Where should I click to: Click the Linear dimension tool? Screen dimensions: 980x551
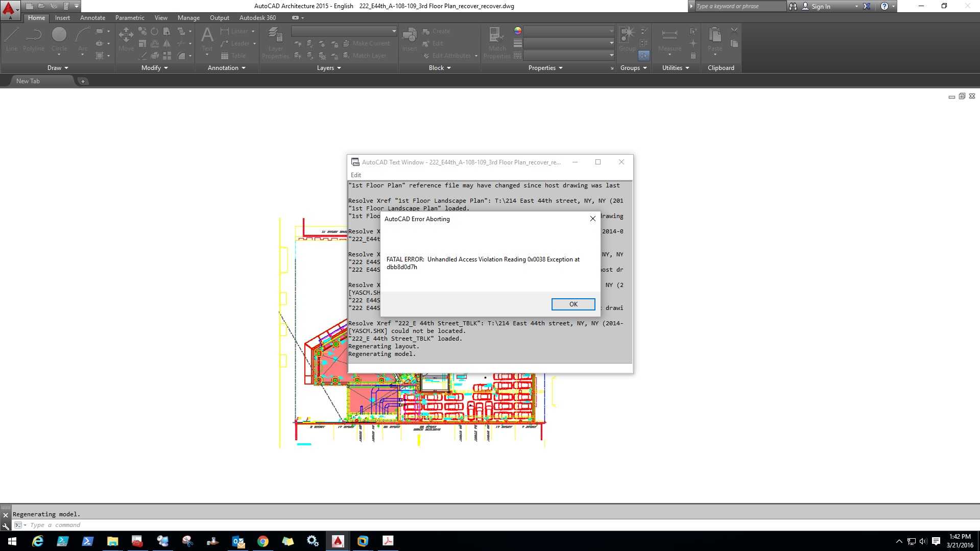234,31
